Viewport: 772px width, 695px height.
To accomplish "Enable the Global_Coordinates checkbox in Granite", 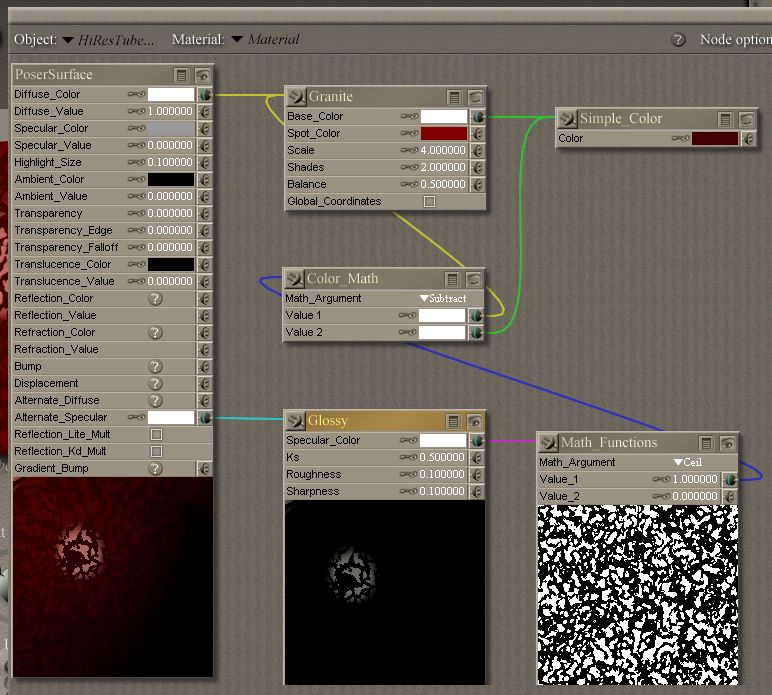I will point(429,201).
